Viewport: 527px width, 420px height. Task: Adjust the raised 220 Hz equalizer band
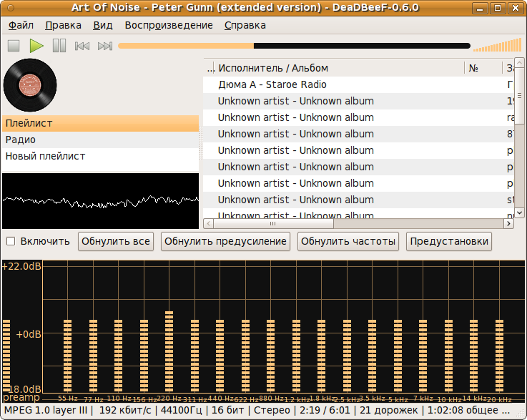tap(169, 351)
